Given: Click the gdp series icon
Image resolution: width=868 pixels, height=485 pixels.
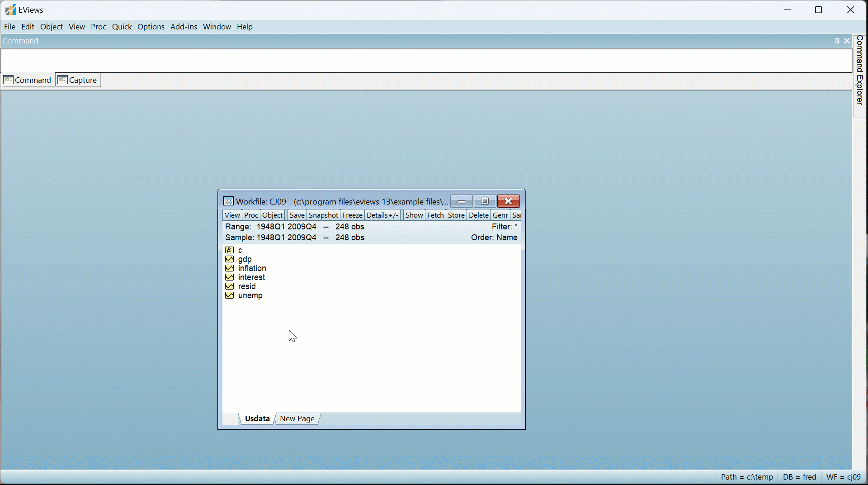Looking at the screenshot, I should 229,259.
